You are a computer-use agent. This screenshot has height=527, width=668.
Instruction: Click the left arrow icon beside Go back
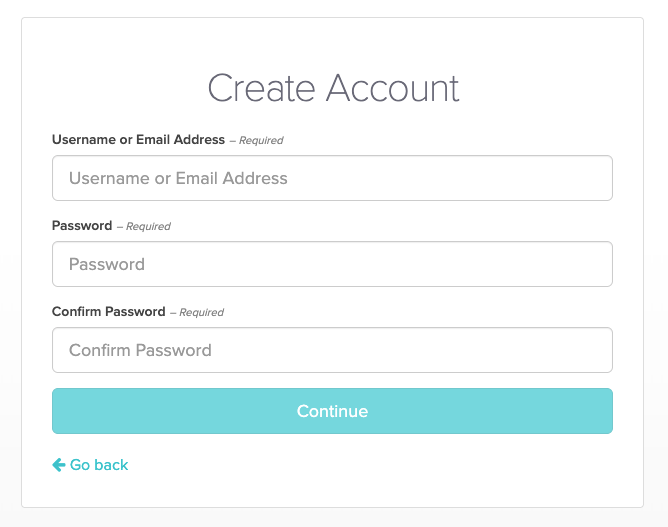click(x=59, y=465)
